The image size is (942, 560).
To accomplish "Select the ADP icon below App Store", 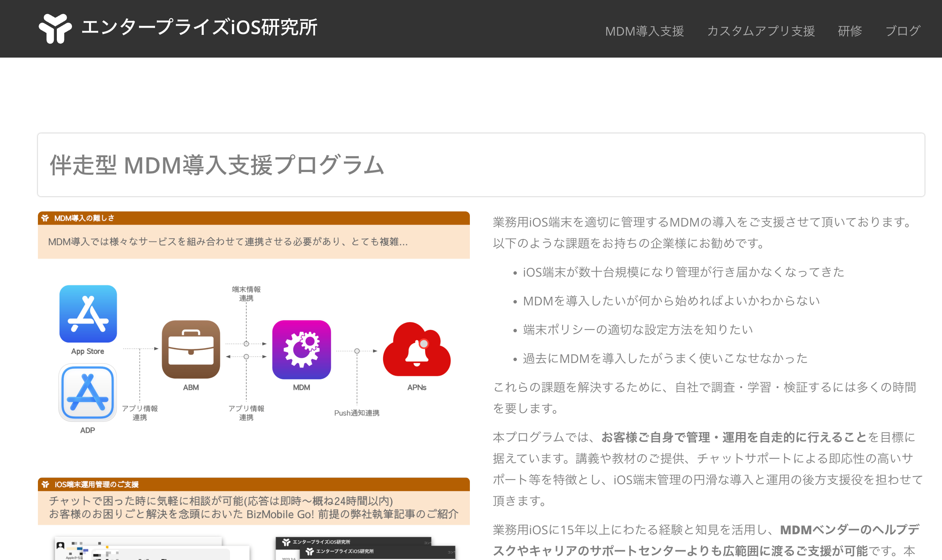I will tap(87, 392).
